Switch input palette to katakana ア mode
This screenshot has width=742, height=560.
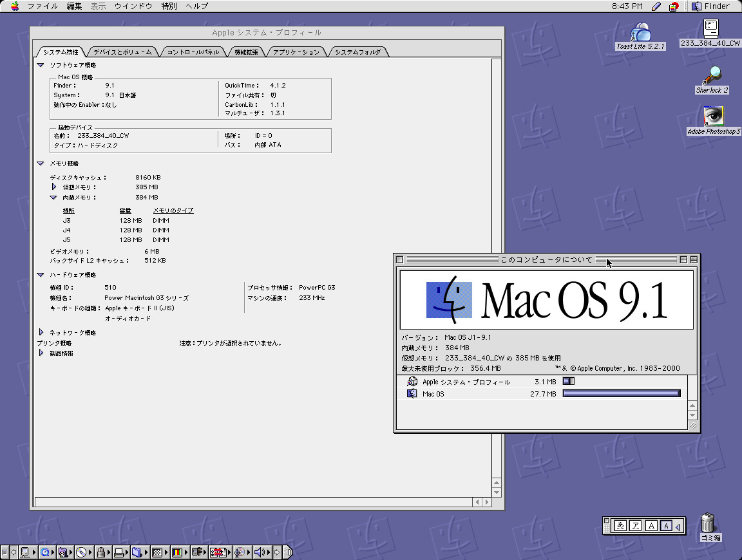(636, 525)
